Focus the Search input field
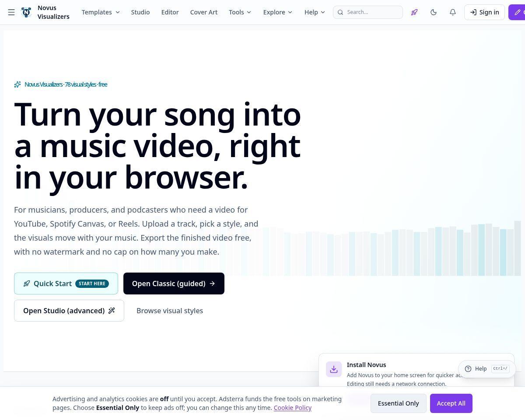Image resolution: width=525 pixels, height=420 pixels. (368, 12)
